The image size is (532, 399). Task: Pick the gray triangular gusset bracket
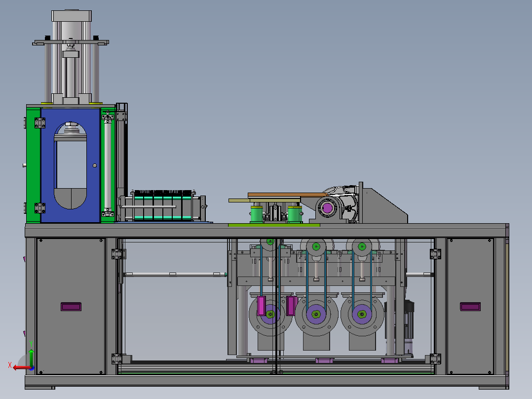click(x=385, y=205)
